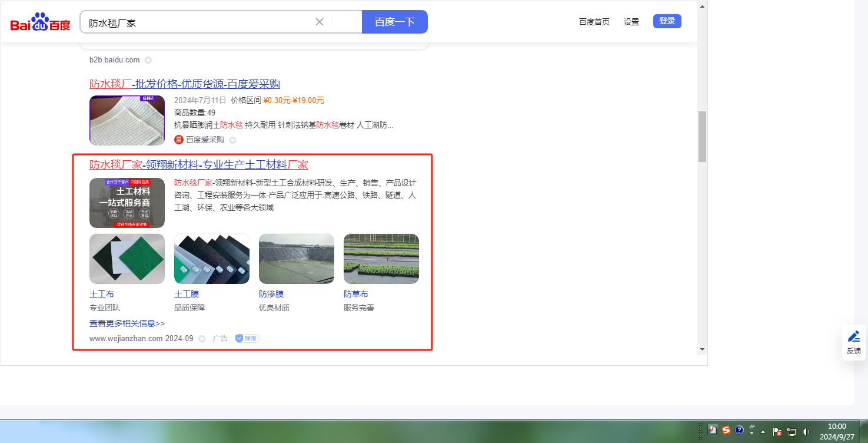This screenshot has width=868, height=443.
Task: Click the Sogou input method tray icon
Action: [726, 430]
